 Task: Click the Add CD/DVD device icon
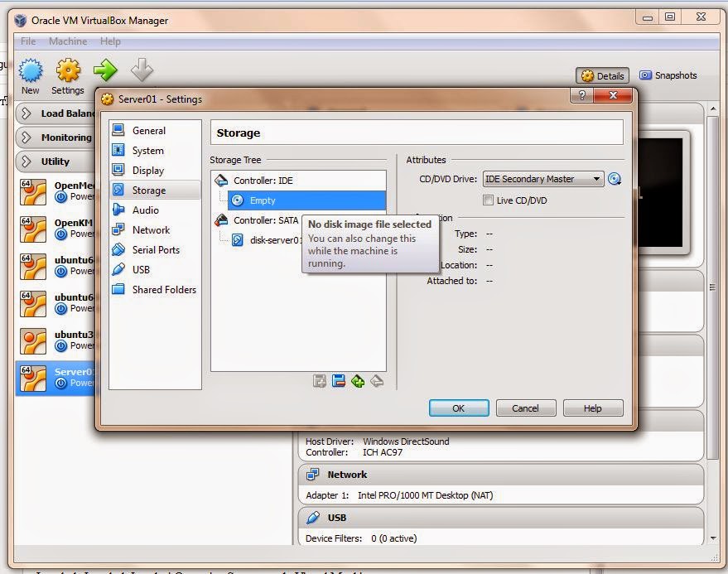pos(320,381)
